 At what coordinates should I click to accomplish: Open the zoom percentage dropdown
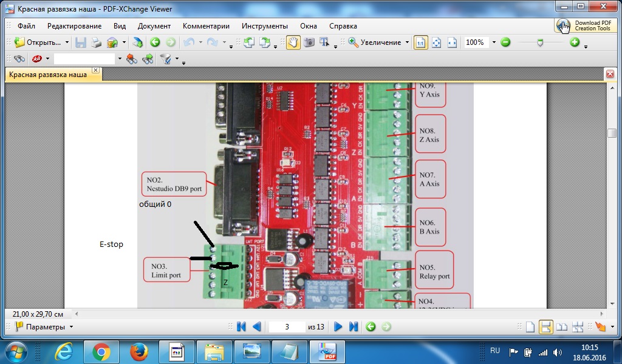pos(494,42)
